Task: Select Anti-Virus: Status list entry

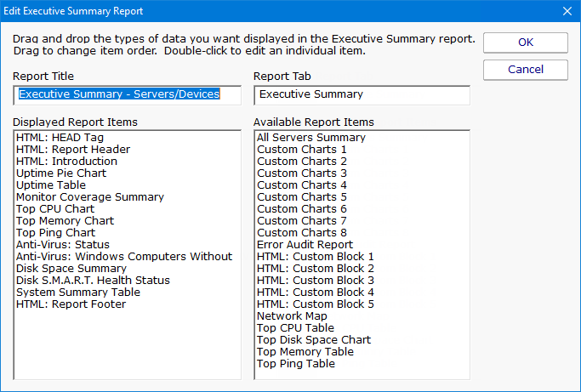Action: [x=62, y=245]
